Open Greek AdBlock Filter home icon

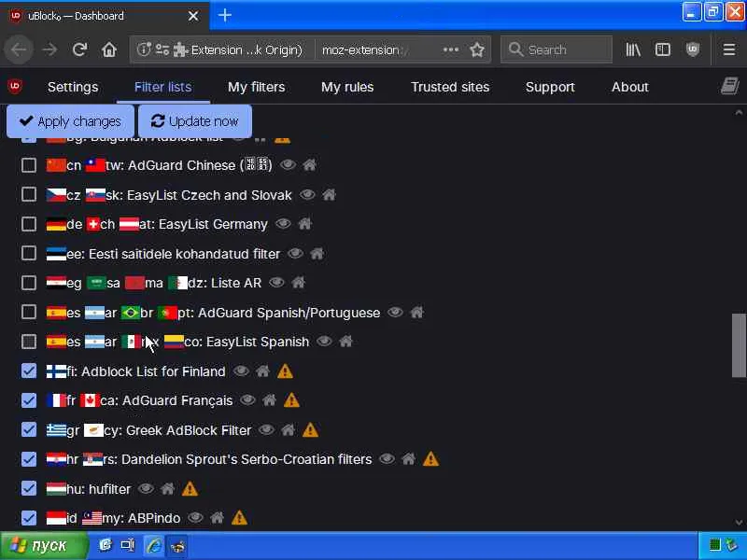coord(288,429)
